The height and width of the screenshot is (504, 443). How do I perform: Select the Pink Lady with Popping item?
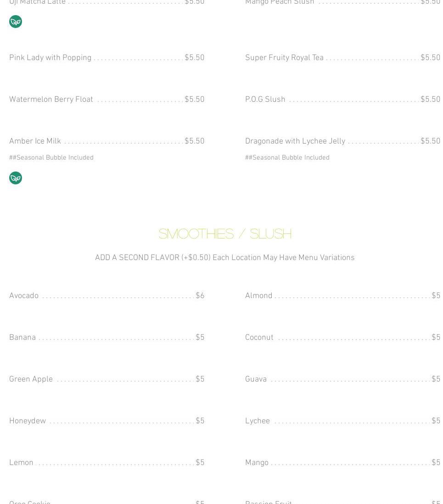click(x=50, y=58)
